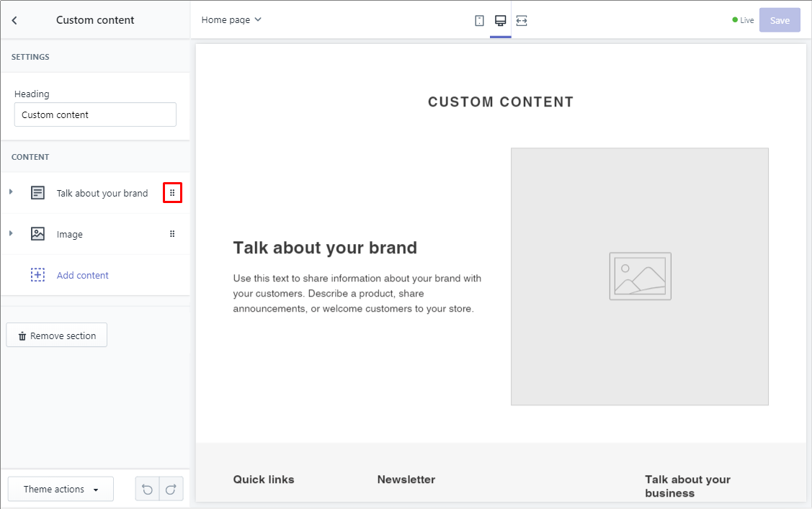Click the Heading input field
The width and height of the screenshot is (812, 509).
[x=95, y=114]
